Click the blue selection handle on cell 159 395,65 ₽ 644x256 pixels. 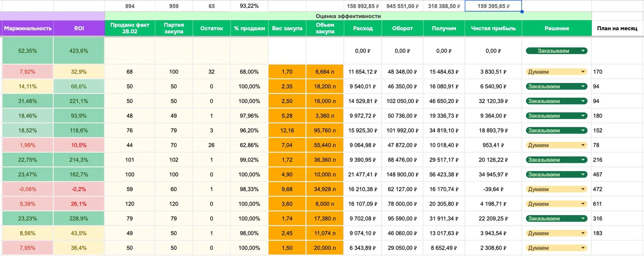coord(522,12)
